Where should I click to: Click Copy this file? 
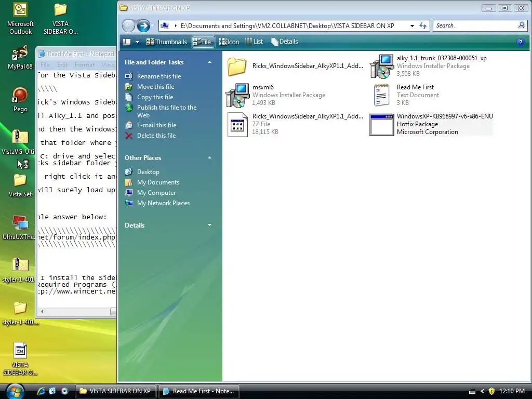(x=155, y=97)
